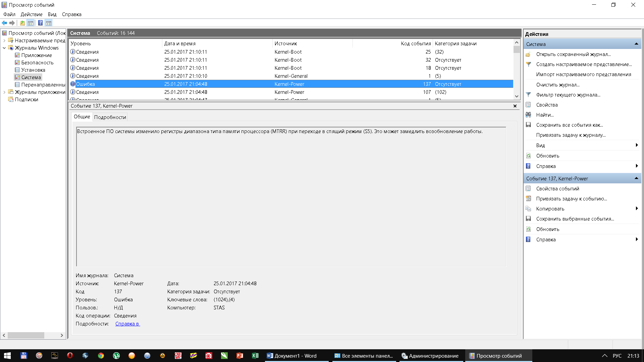Click the console tree horizontal scrollbar

click(26, 335)
